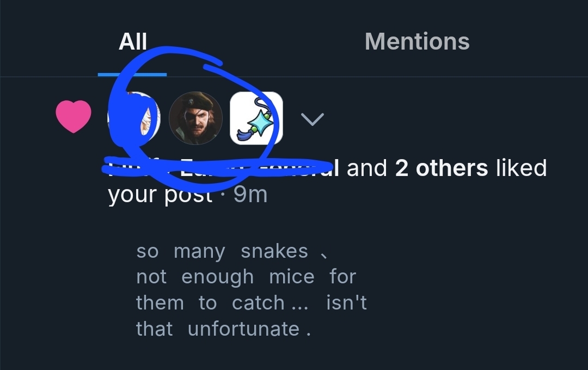Click the word "mice" in the post
This screenshot has height=370, width=588.
click(x=292, y=277)
